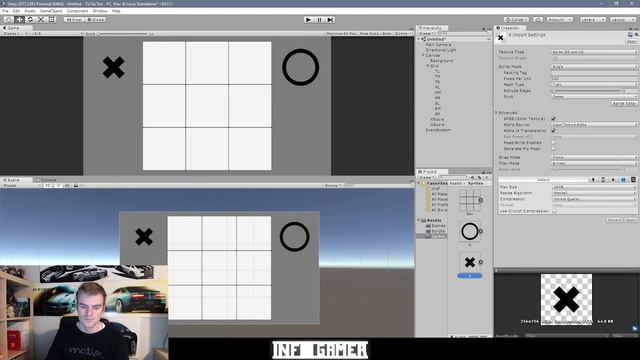Toggle Alpha Is Transparency checkbox
The image size is (640, 360).
(553, 131)
